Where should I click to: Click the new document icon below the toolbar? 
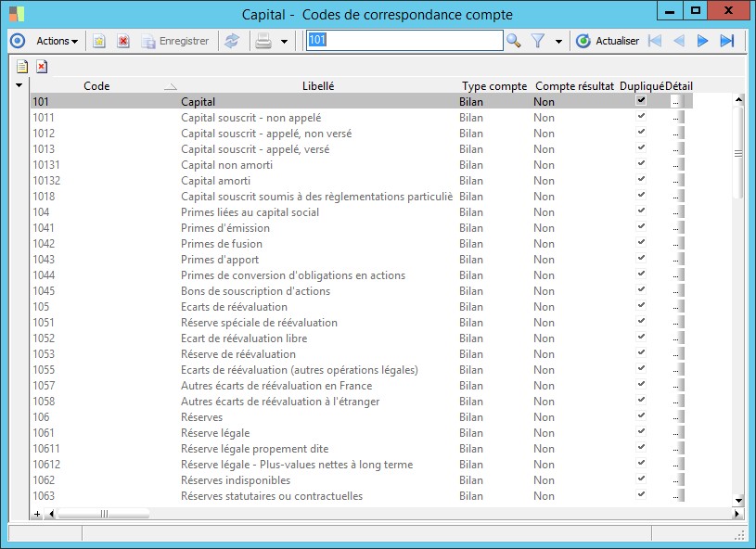(23, 67)
